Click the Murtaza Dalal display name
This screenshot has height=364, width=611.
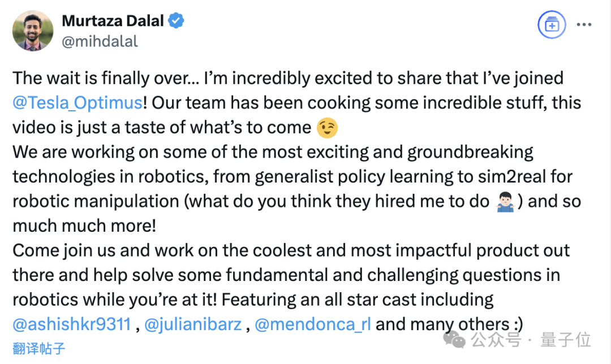tap(113, 21)
